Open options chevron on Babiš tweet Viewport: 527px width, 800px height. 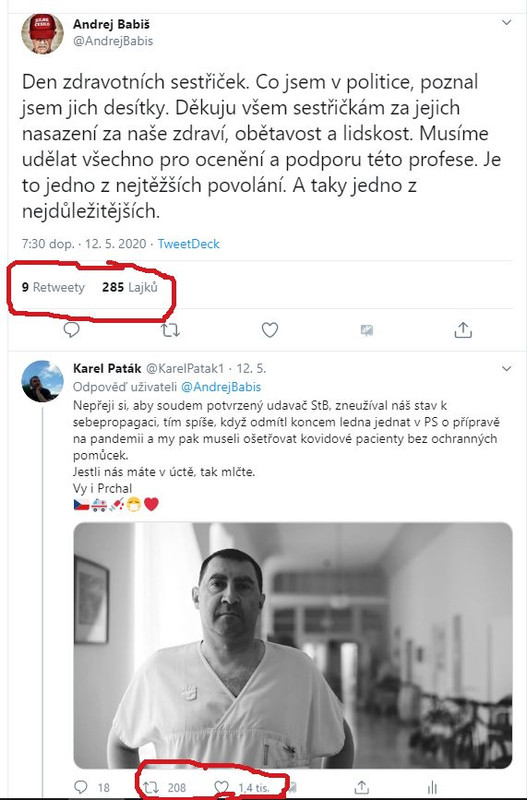coord(506,22)
